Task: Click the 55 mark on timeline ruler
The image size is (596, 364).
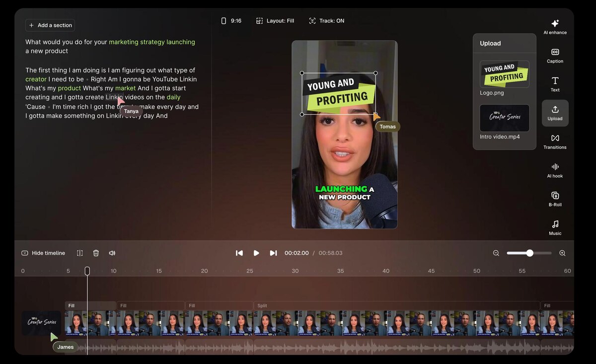Action: (522, 271)
